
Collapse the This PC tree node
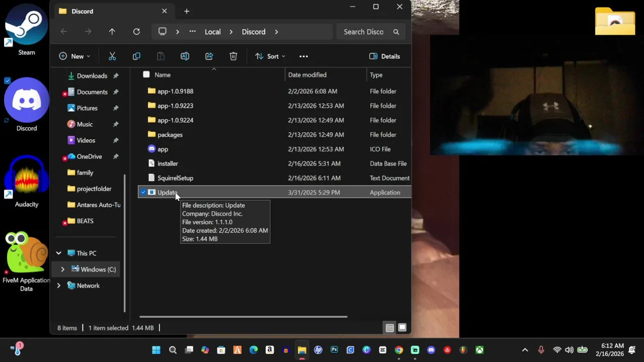58,253
